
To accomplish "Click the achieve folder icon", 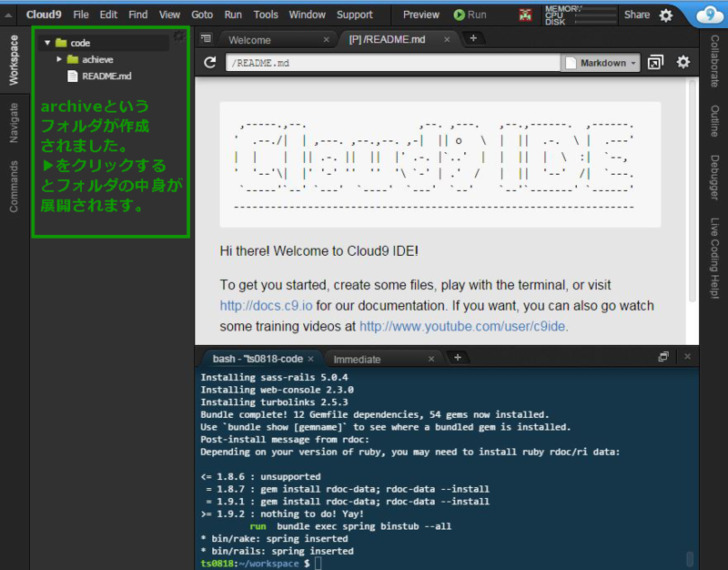I will pyautogui.click(x=73, y=59).
